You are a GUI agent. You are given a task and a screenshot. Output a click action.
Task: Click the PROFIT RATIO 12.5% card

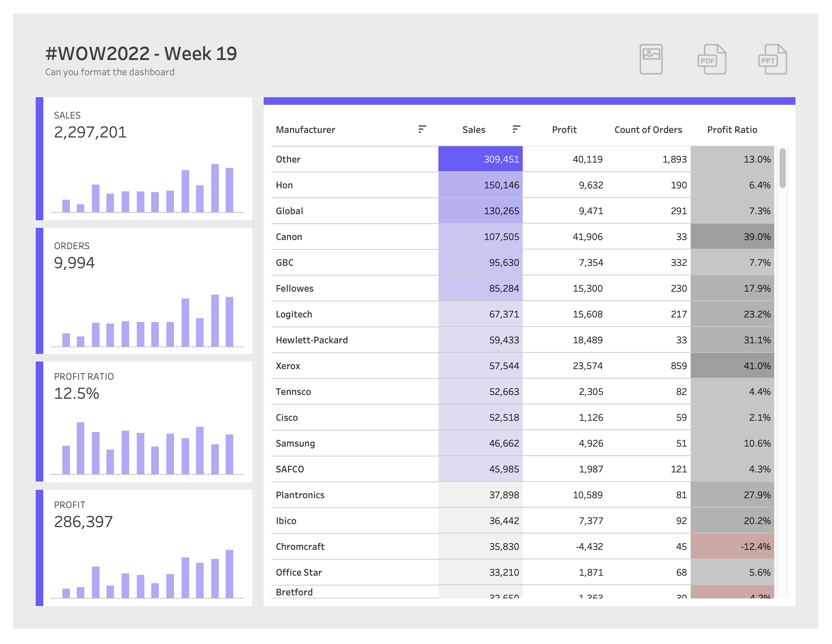click(77, 393)
